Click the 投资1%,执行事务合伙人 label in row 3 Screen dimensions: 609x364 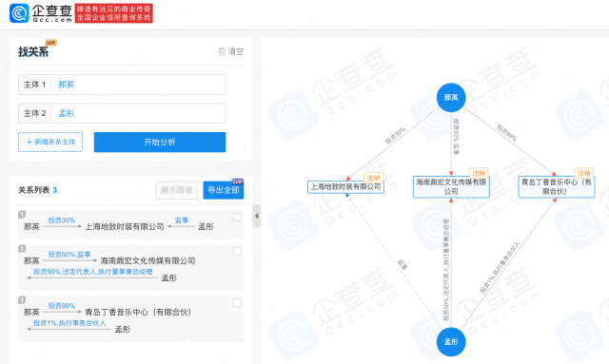point(69,323)
